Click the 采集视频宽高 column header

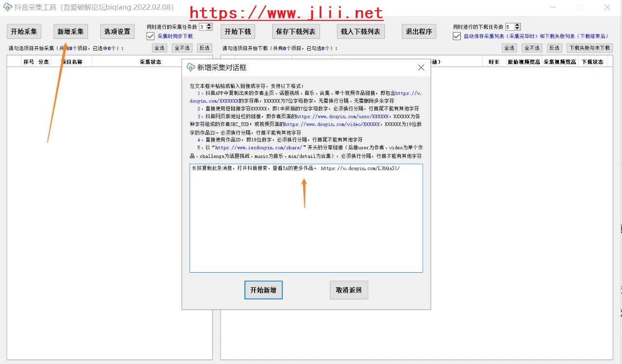pos(560,62)
